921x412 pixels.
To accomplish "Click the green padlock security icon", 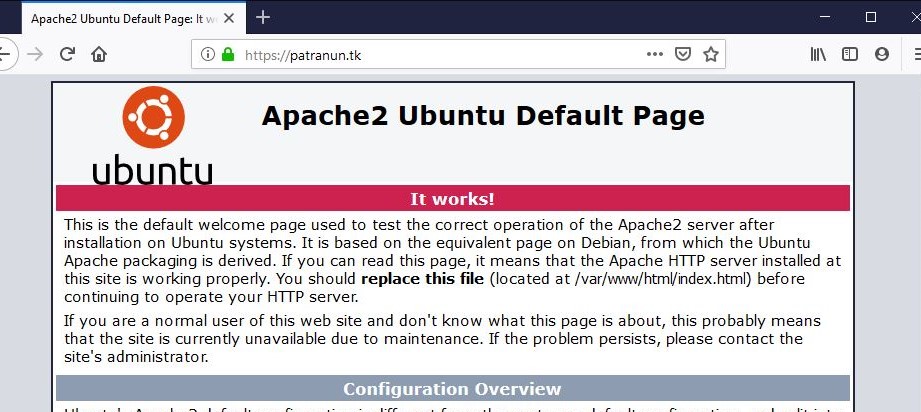I will (x=228, y=55).
